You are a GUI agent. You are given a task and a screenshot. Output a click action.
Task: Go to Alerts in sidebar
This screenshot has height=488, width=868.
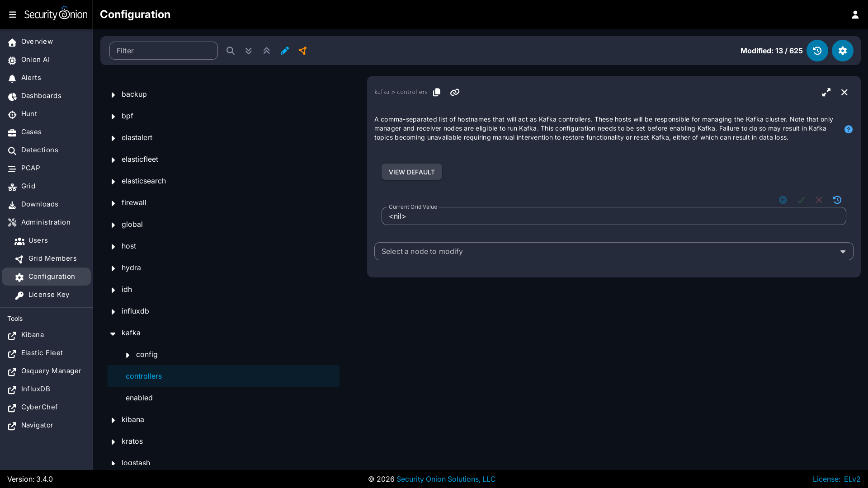pos(46,78)
